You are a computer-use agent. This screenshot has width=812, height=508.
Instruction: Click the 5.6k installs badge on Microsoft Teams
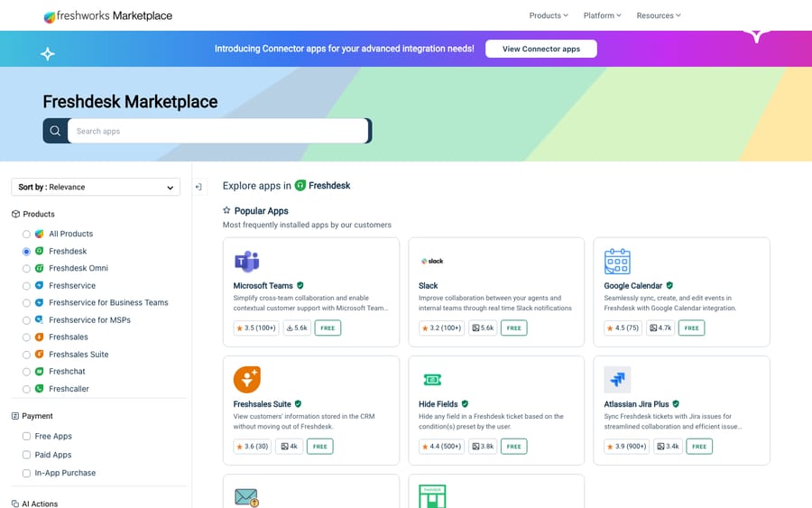(x=297, y=328)
